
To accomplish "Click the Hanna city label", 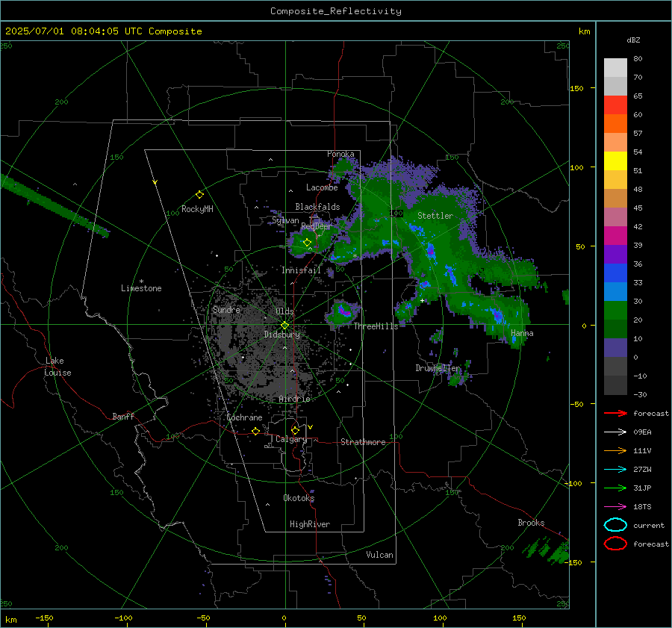I will tap(522, 333).
